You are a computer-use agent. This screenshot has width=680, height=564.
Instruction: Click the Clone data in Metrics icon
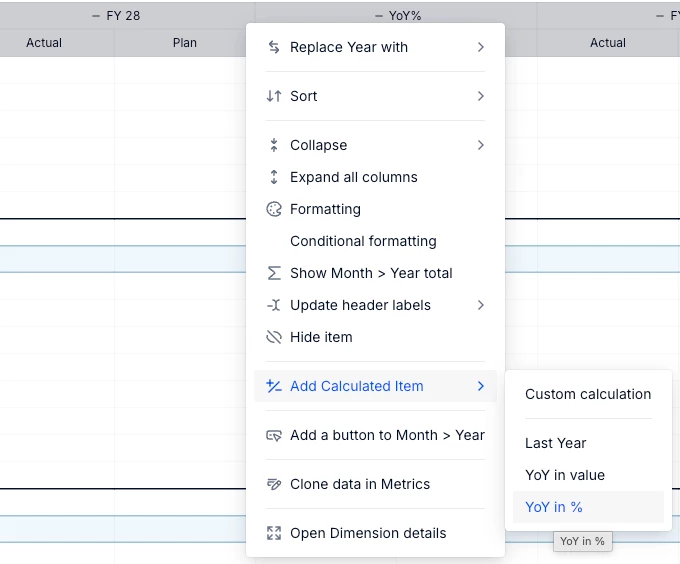(274, 484)
